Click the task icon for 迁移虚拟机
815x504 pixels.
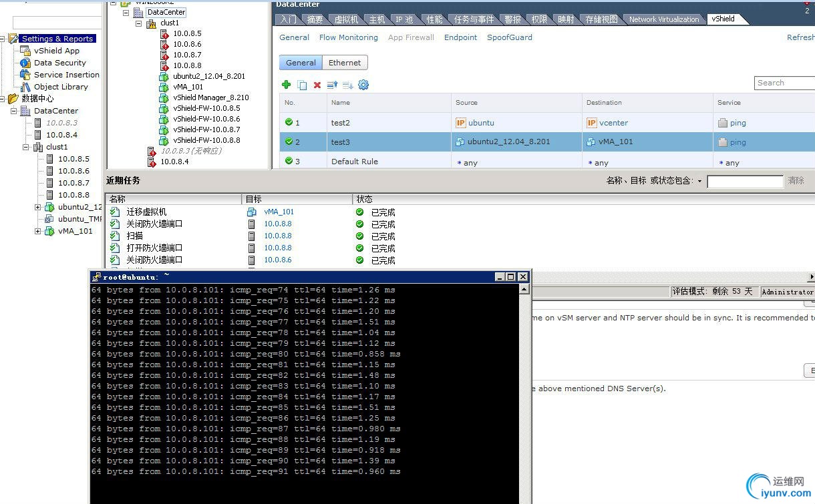tap(115, 212)
